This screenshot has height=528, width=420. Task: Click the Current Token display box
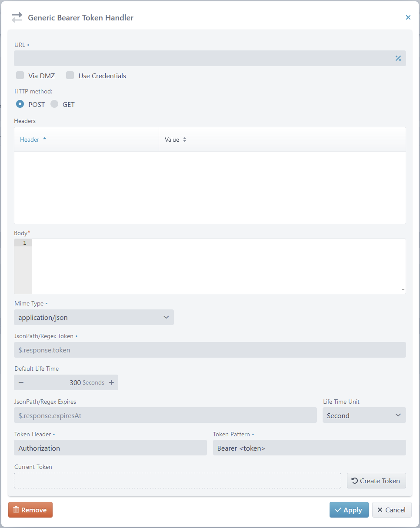177,481
